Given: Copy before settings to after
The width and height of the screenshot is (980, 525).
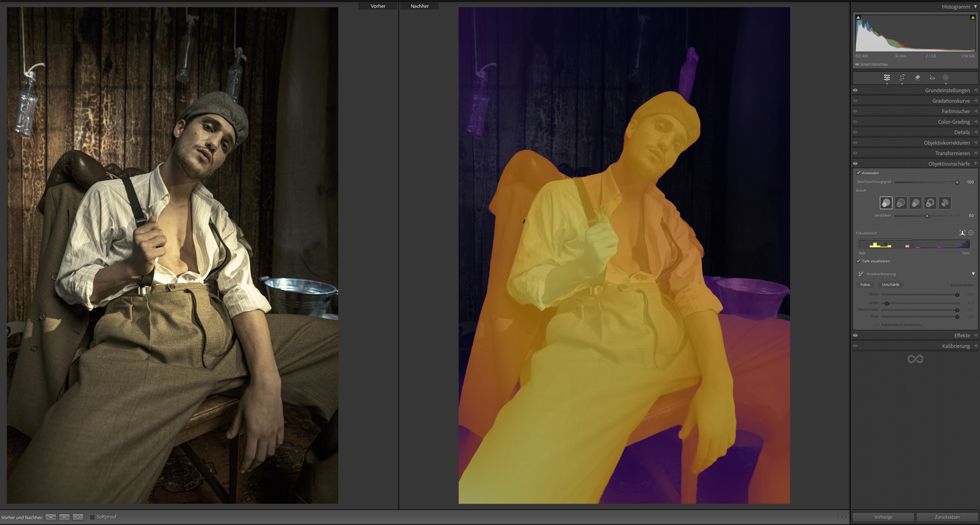Looking at the screenshot, I should point(51,517).
